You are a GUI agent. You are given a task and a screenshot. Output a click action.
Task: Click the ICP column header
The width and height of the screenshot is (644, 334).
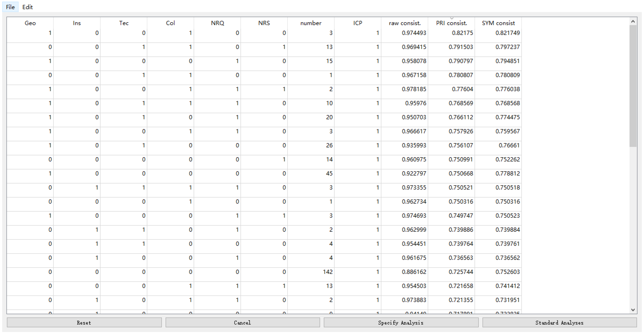point(357,23)
